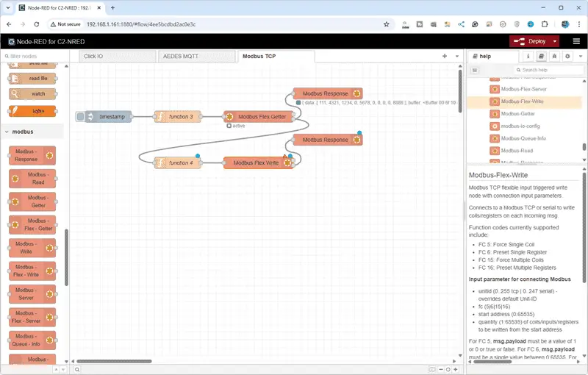Open the help sidebar tab
Viewport: 588px width, 375px height.
point(493,56)
